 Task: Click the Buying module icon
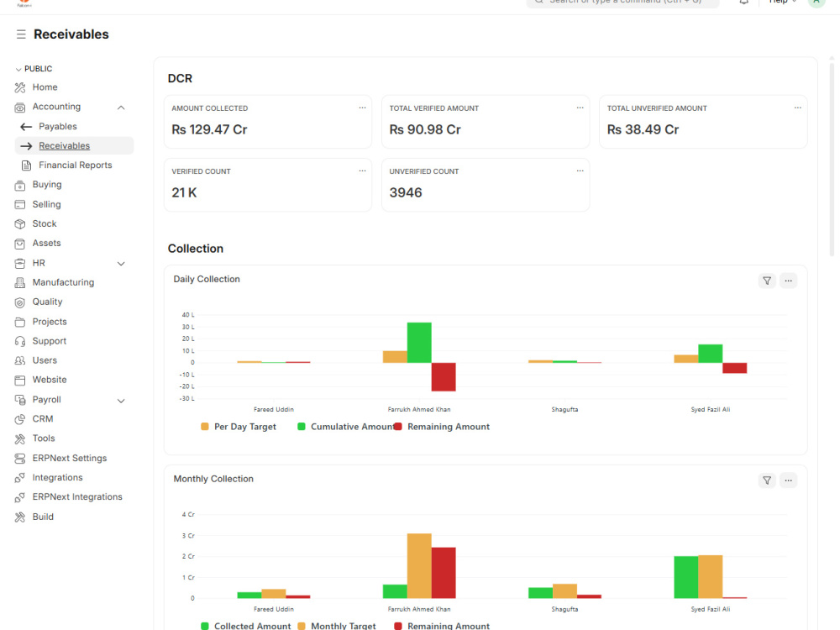pos(20,185)
